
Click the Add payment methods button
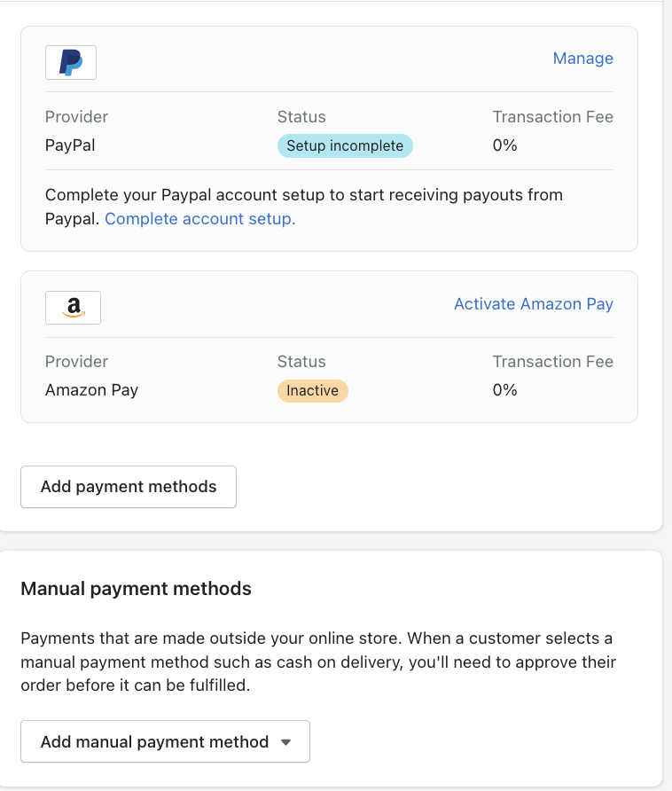point(129,487)
